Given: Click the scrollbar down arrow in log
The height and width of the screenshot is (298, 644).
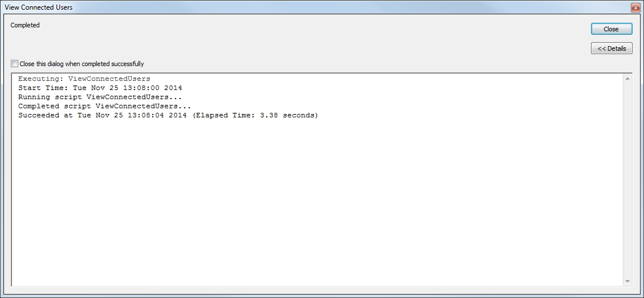Looking at the screenshot, I should click(x=627, y=281).
